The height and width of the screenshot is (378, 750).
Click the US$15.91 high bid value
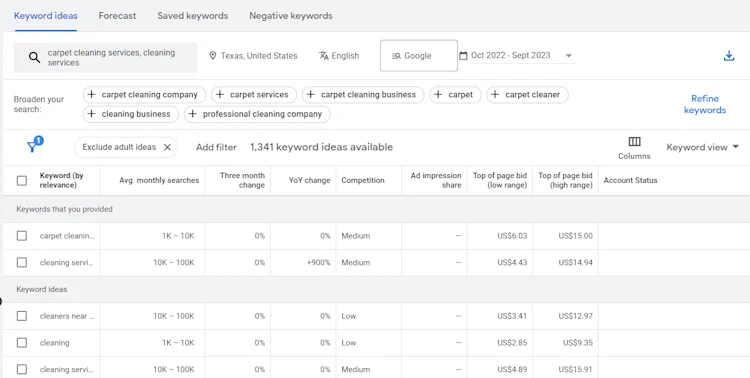[575, 369]
